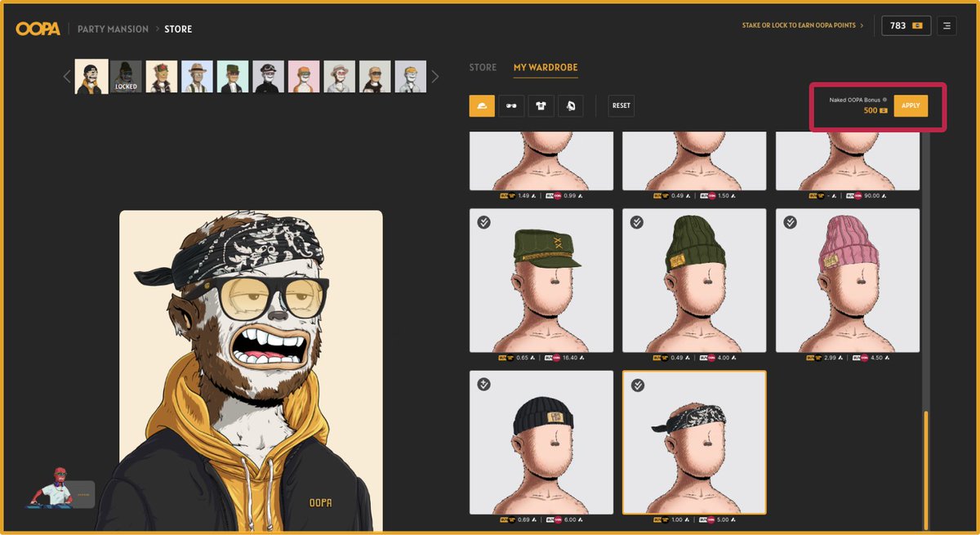Image resolution: width=980 pixels, height=535 pixels.
Task: Go to PARTY MANSION in breadcrumb
Action: (113, 29)
